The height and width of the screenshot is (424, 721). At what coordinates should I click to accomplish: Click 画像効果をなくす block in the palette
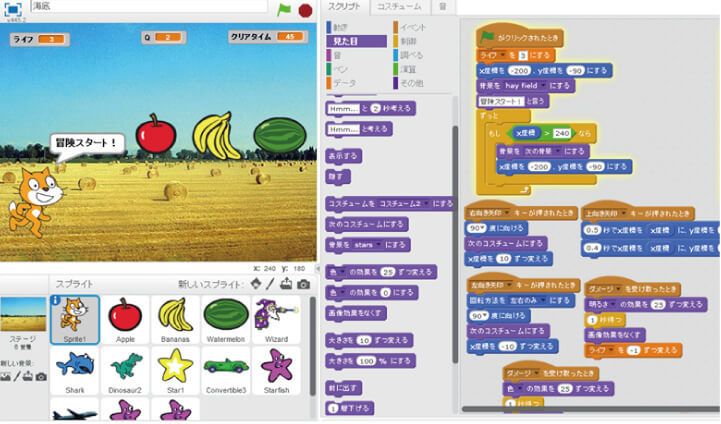[x=356, y=313]
